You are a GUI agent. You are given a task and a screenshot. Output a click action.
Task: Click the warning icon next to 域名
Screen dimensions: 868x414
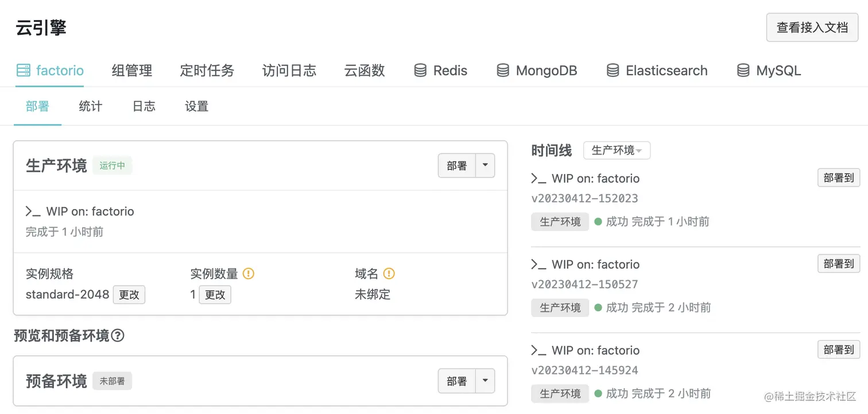tap(390, 273)
